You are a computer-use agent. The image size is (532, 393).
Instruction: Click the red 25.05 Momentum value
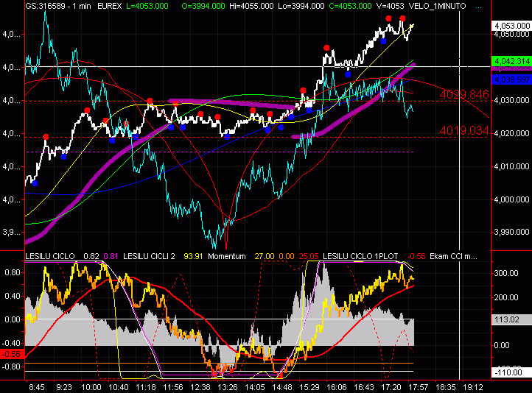coord(309,256)
